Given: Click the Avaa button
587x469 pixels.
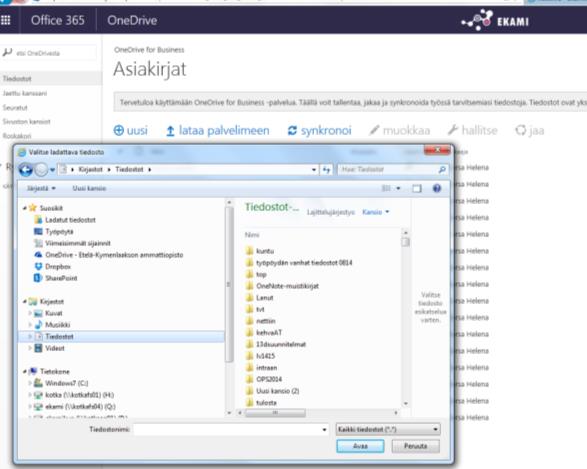Looking at the screenshot, I should 360,446.
